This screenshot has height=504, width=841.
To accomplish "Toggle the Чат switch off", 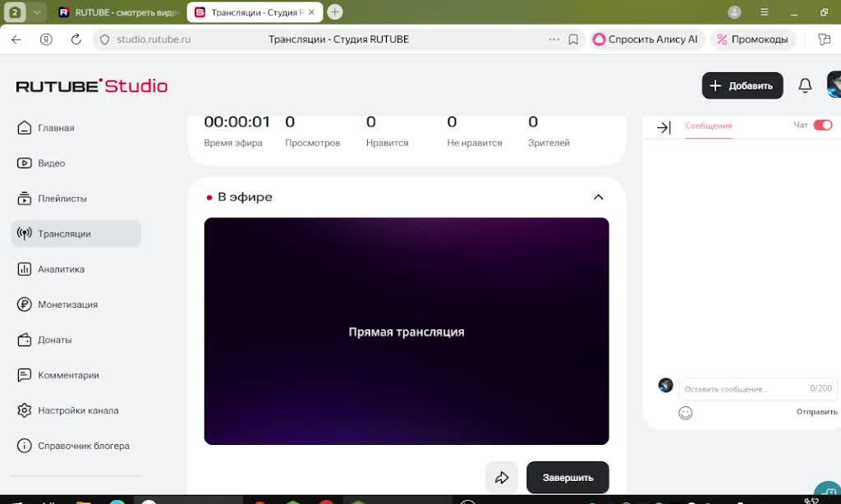I will (x=823, y=125).
